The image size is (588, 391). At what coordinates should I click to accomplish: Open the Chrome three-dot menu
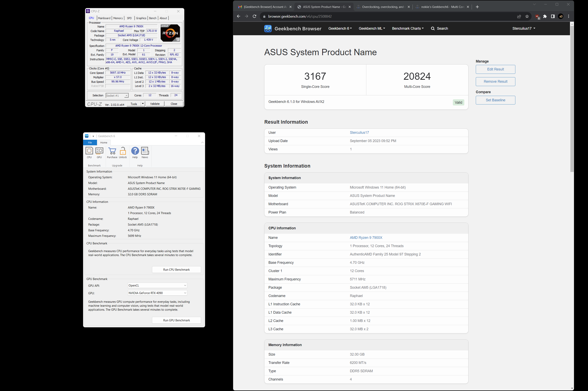[569, 16]
